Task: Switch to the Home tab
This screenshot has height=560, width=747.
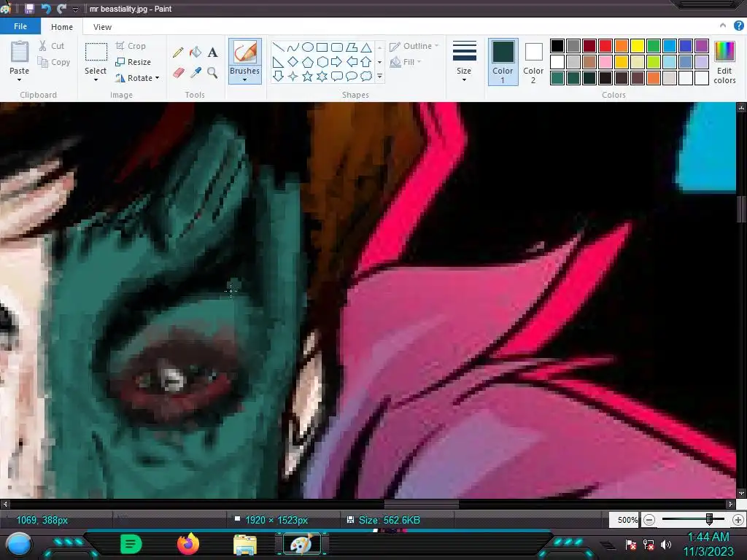Action: coord(62,27)
